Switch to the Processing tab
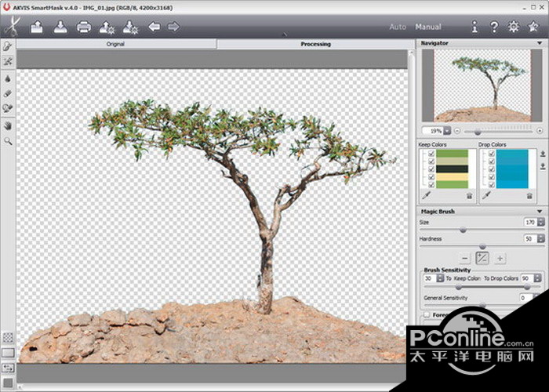Screen dimensions: 549x392 tap(315, 44)
